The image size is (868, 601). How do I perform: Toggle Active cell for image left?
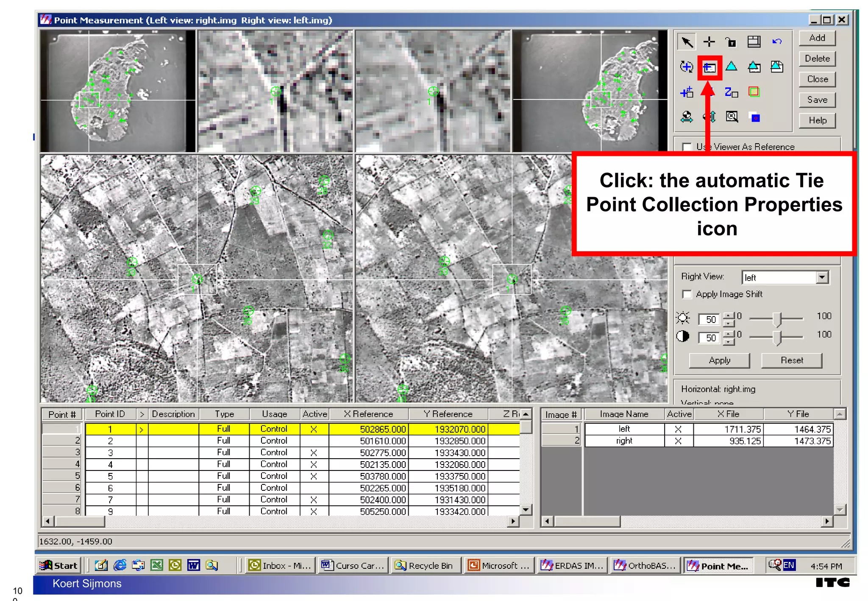(x=678, y=429)
